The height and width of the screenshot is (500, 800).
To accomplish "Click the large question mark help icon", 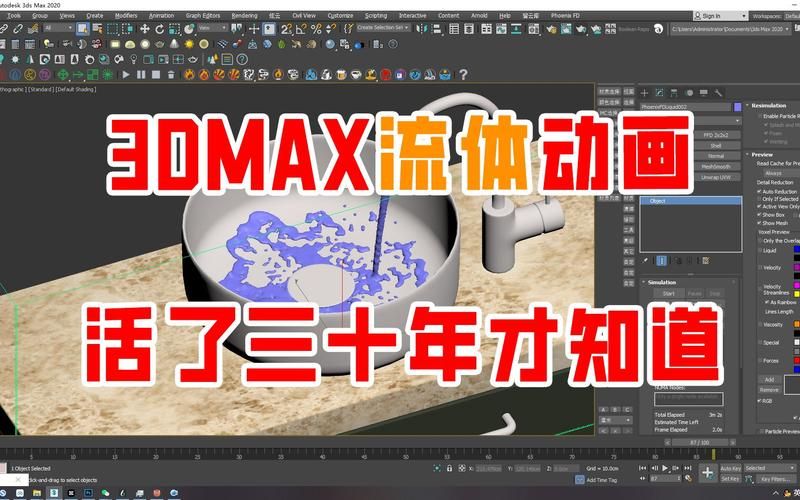I will (463, 75).
